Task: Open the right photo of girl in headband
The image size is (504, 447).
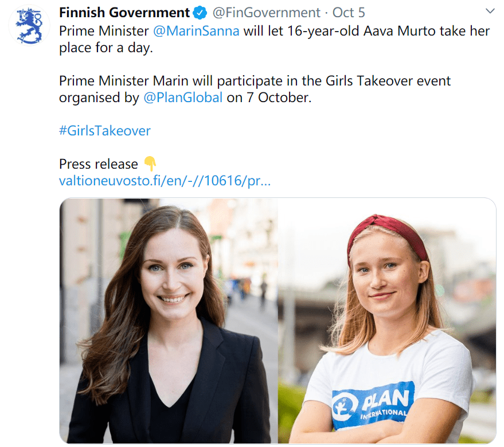Action: coord(387,320)
